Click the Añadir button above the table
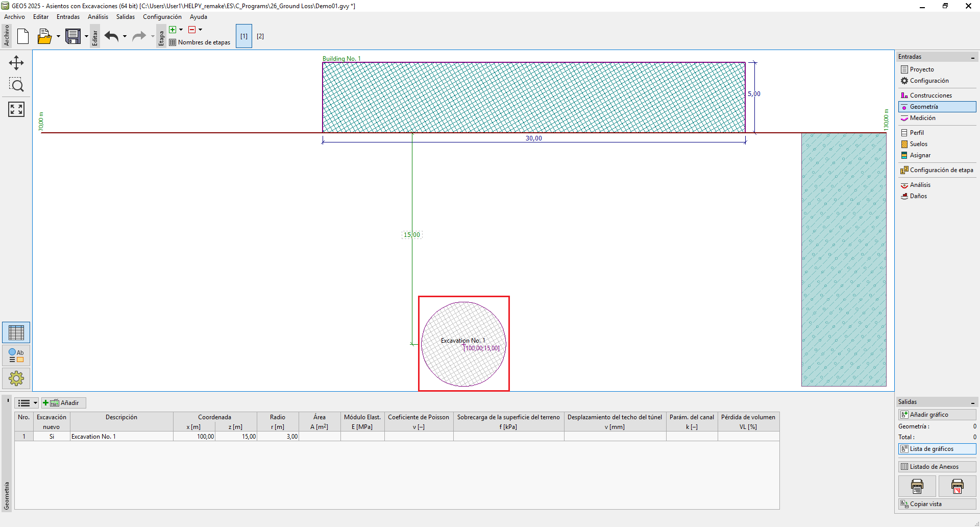Viewport: 980px width, 527px height. pyautogui.click(x=64, y=403)
